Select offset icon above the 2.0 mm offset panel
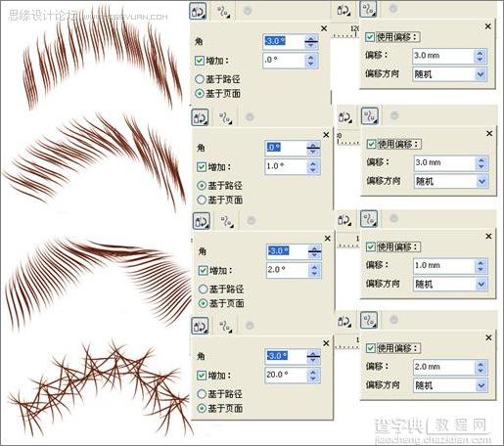Viewport: 504px width, 446px height. pyautogui.click(x=369, y=320)
